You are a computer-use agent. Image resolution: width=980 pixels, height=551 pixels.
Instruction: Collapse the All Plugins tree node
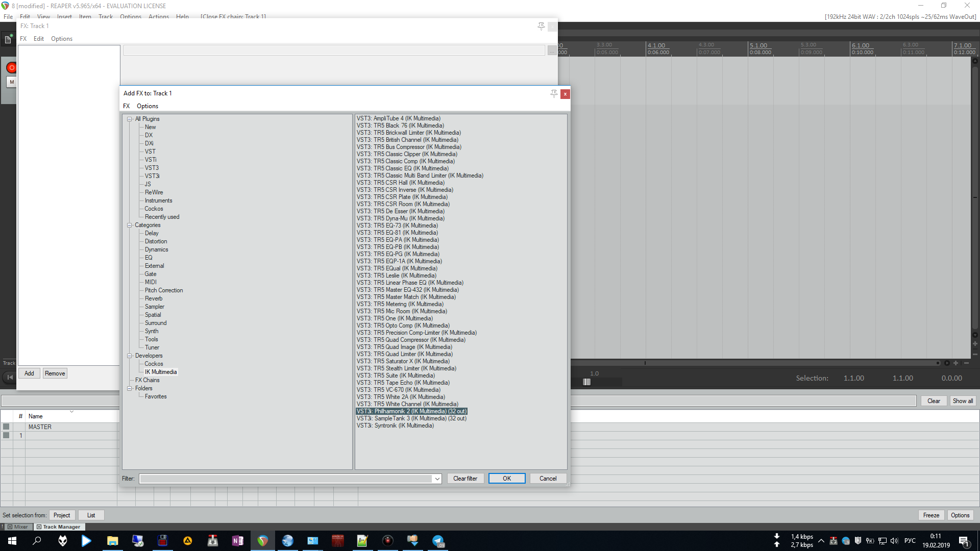click(x=130, y=119)
